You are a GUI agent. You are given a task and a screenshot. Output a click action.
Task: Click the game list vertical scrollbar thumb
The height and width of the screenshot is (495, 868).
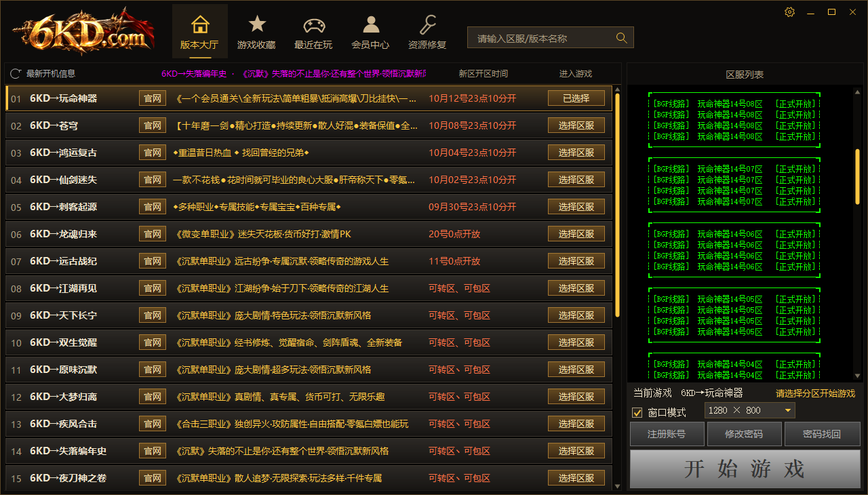617,205
